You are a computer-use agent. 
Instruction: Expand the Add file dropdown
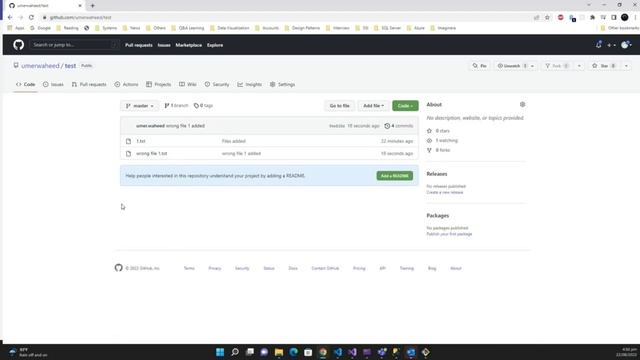[373, 106]
